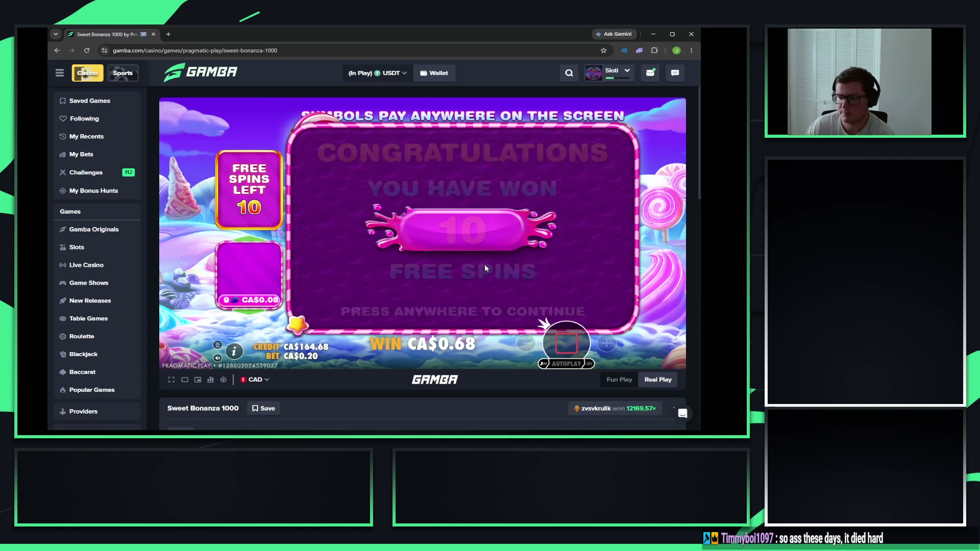
Task: Open the Wallet
Action: coord(434,73)
